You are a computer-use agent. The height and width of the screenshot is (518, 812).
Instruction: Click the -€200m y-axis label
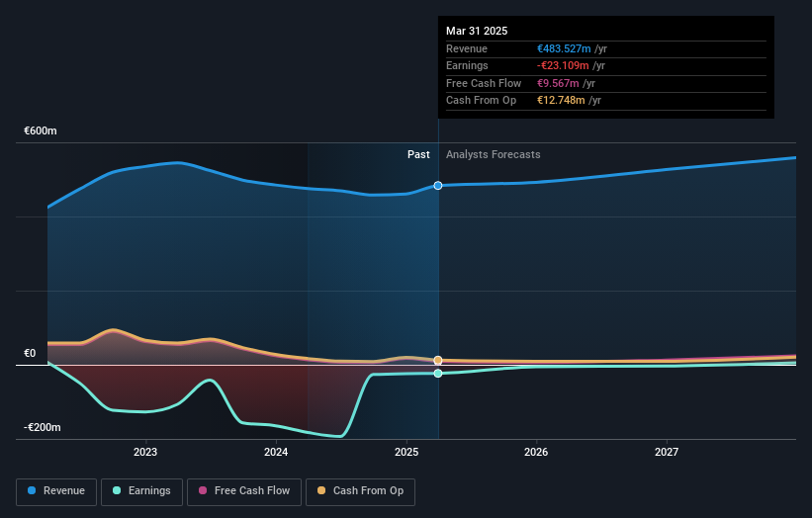43,427
